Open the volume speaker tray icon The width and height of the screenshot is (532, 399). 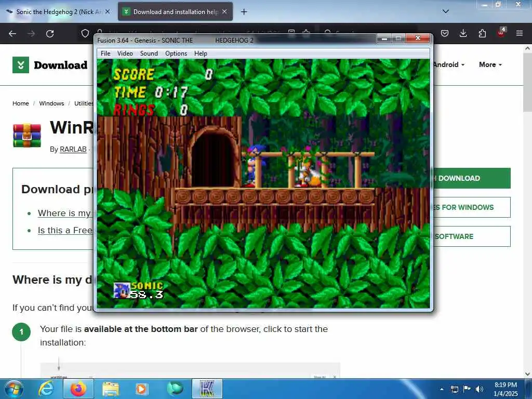pos(479,389)
